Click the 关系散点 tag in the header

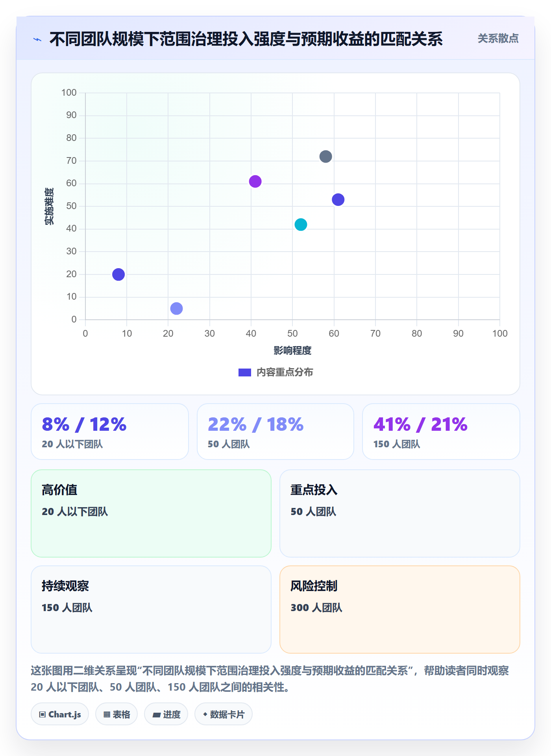(x=498, y=39)
